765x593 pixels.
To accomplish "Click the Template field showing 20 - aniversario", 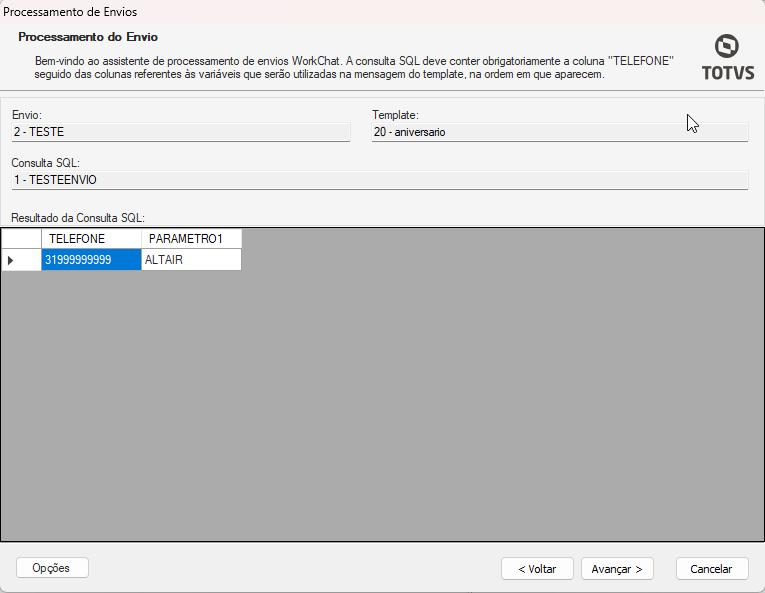I will tap(559, 131).
